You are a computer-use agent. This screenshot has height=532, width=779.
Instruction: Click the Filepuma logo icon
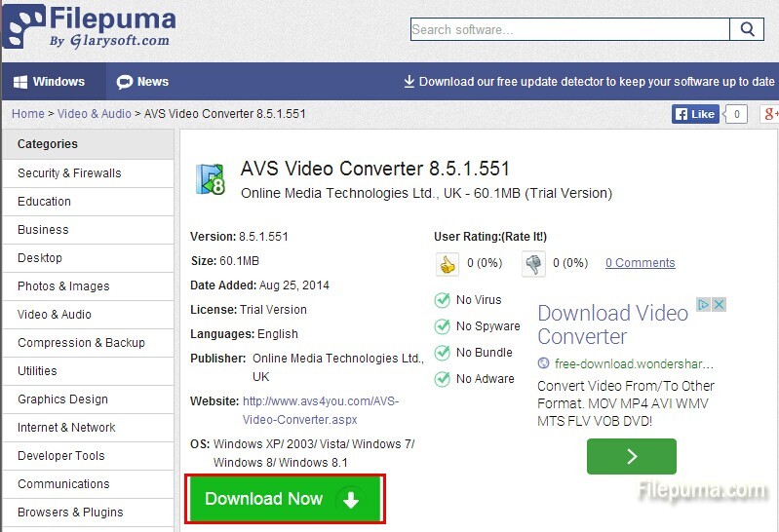tap(23, 26)
